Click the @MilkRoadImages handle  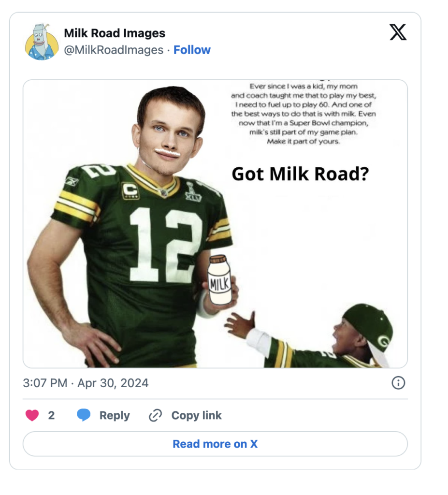pos(114,50)
